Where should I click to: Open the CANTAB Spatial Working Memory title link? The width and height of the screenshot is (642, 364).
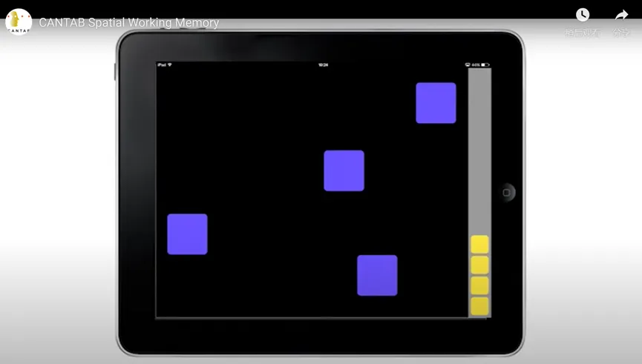(128, 23)
